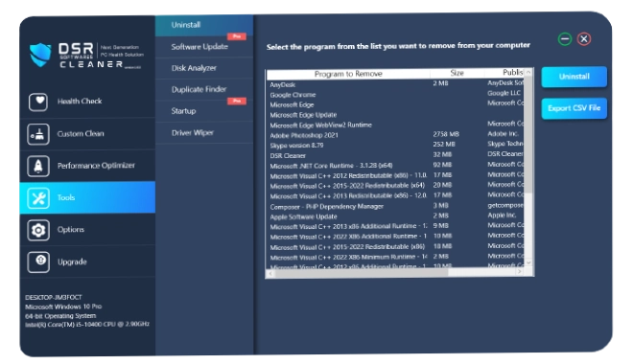Select the Performance Optimizer rocket icon
633x364 pixels.
click(x=38, y=166)
